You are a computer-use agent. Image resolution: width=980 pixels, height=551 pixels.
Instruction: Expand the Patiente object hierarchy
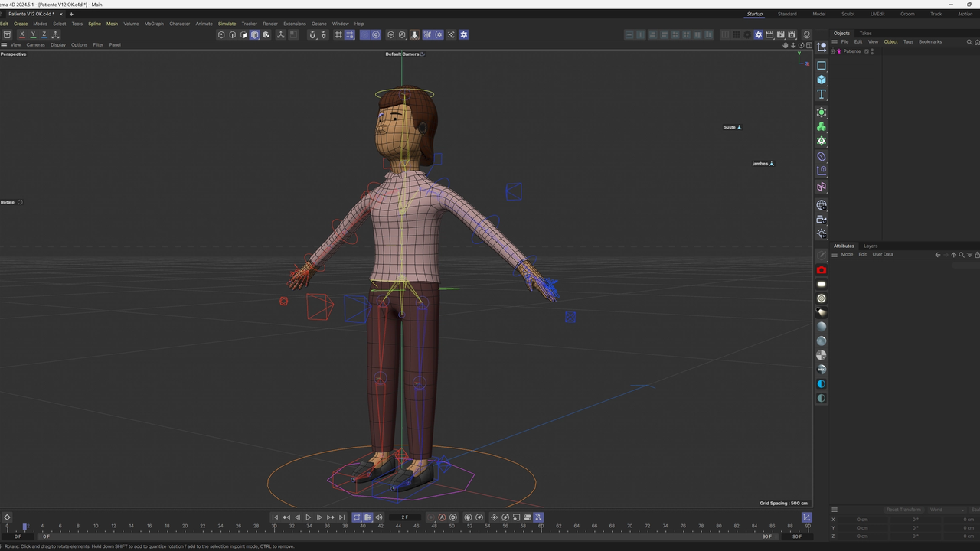pyautogui.click(x=833, y=51)
